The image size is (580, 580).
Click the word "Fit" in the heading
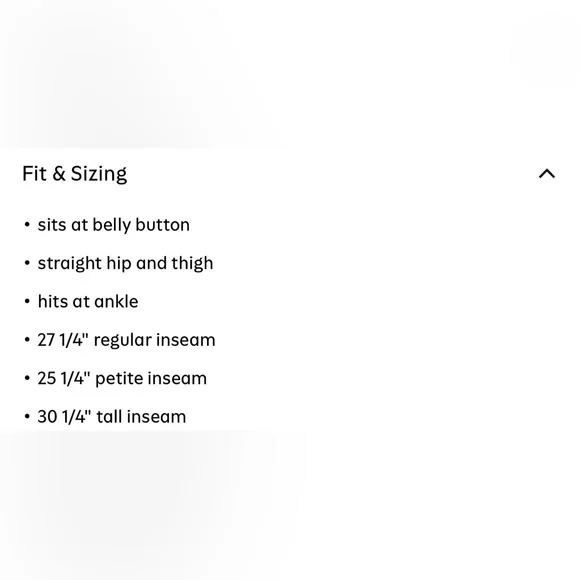click(34, 173)
